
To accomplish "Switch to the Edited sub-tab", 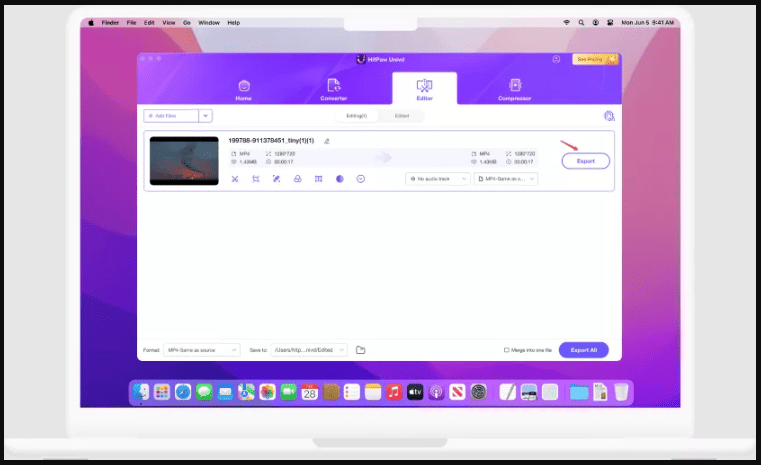I will [x=401, y=116].
